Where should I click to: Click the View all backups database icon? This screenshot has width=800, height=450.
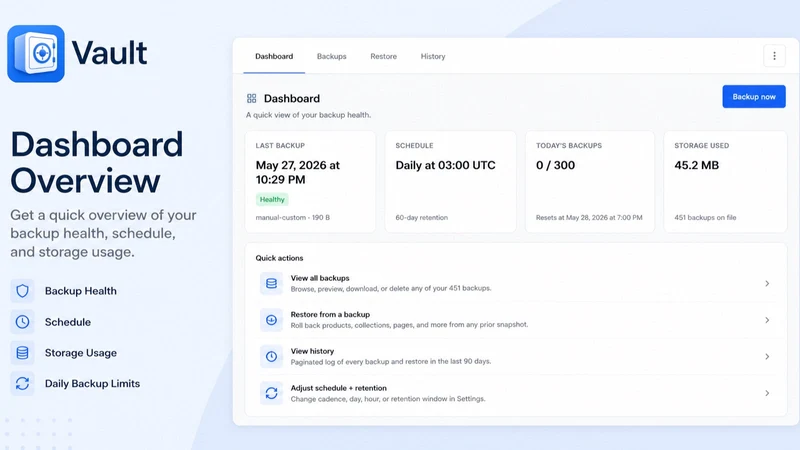[x=271, y=283]
